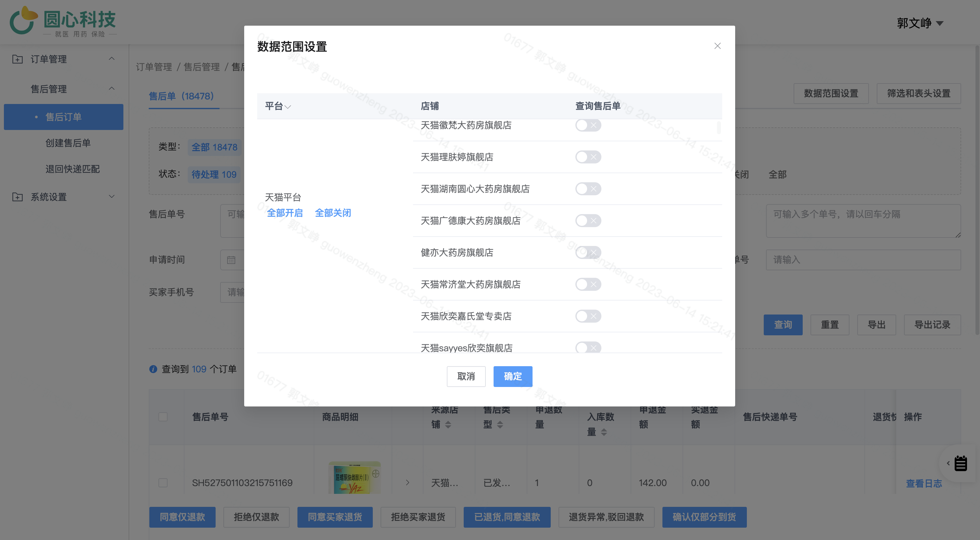Open 筛选和表头设置 button

click(919, 94)
